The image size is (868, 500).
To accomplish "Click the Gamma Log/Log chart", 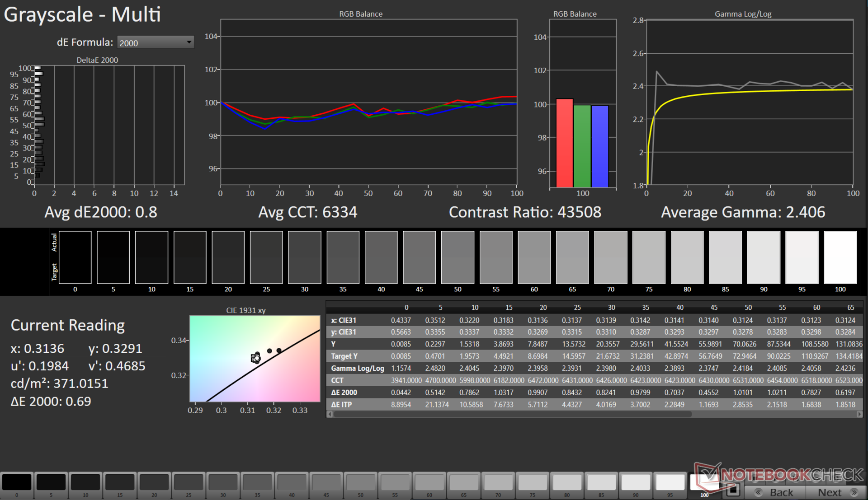I will pyautogui.click(x=749, y=102).
